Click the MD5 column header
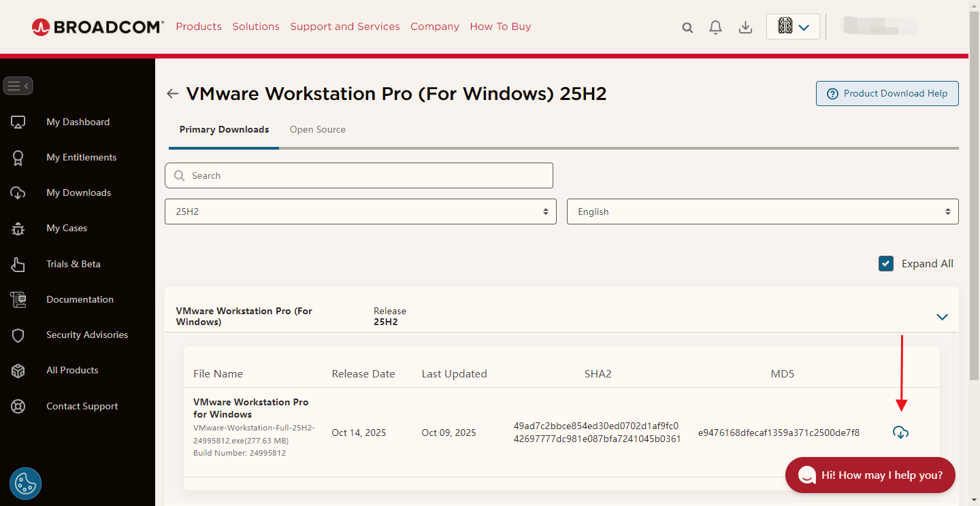Image resolution: width=980 pixels, height=506 pixels. [x=783, y=374]
